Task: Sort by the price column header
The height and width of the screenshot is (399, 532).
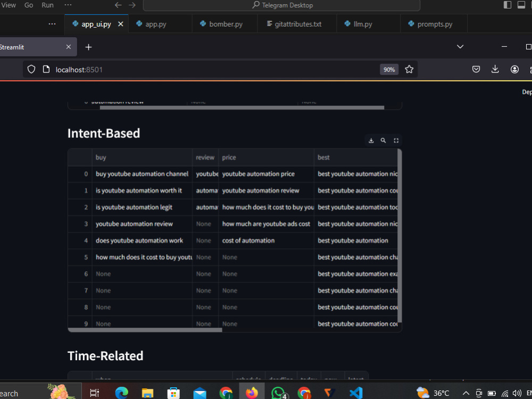Action: click(267, 157)
